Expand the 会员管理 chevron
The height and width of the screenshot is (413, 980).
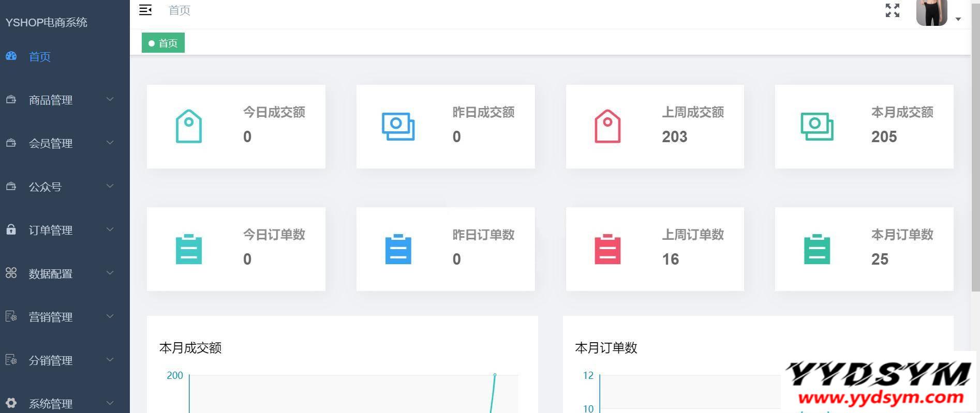tap(110, 143)
